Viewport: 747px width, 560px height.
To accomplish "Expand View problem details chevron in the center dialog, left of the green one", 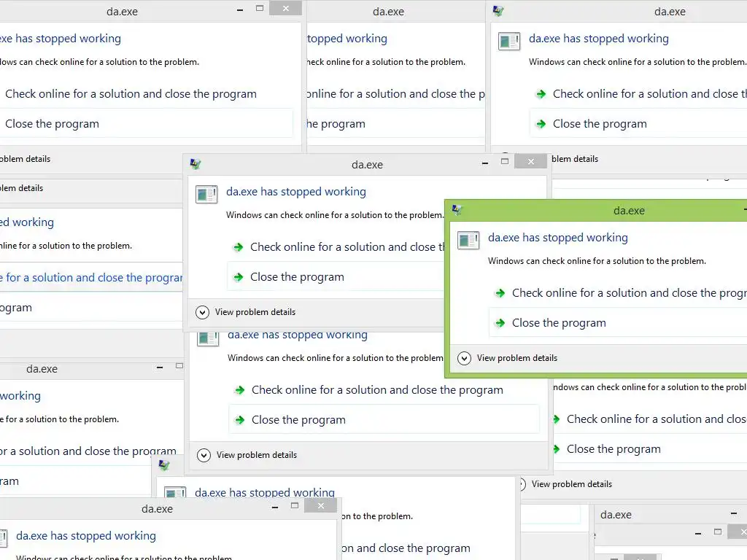I will pyautogui.click(x=203, y=312).
